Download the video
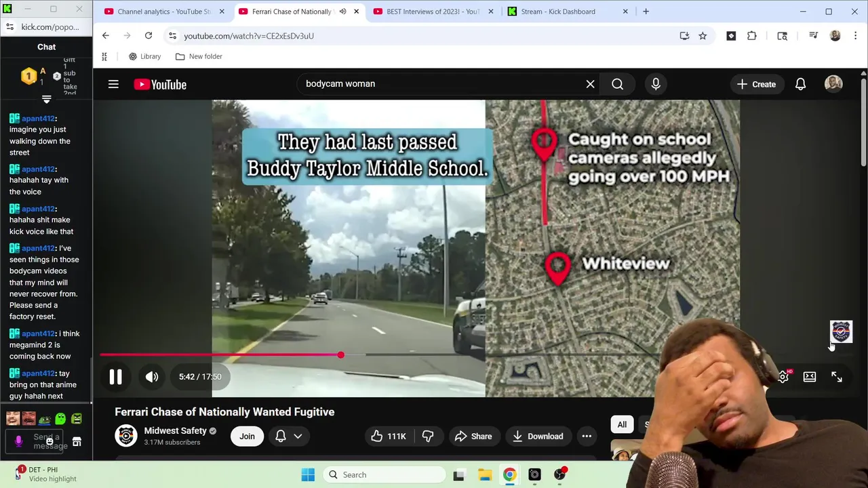The width and height of the screenshot is (868, 488). click(538, 436)
